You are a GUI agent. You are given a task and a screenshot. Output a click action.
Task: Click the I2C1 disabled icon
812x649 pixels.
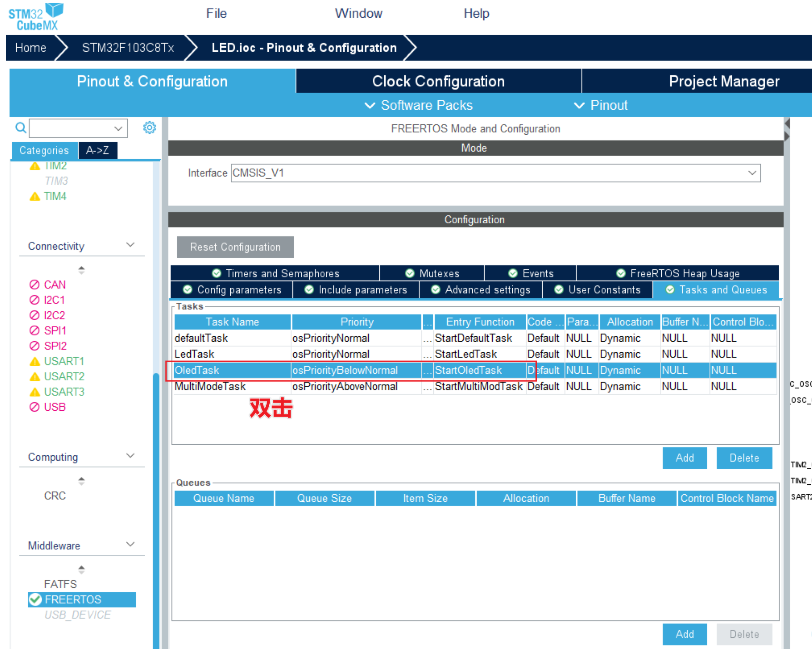35,300
